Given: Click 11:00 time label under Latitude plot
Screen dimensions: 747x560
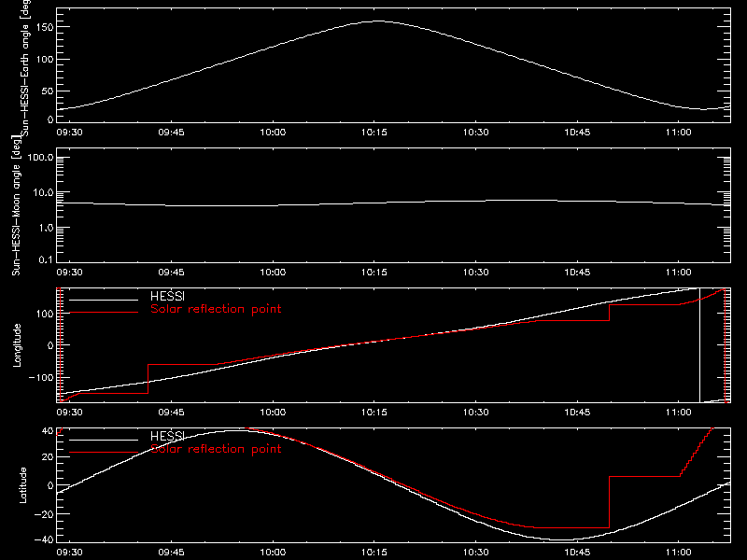Looking at the screenshot, I should pos(679,553).
